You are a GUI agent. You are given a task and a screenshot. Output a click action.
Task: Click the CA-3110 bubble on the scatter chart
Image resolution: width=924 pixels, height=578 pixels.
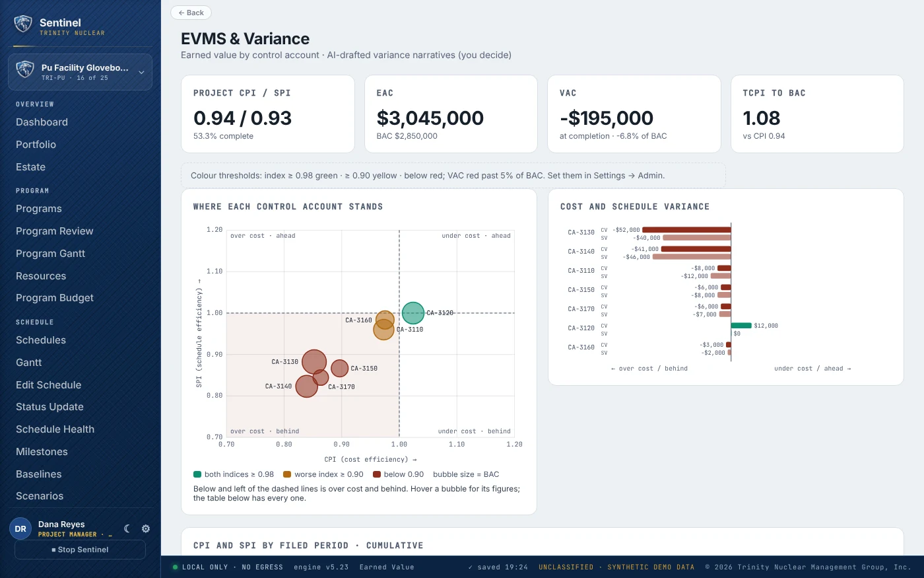click(x=383, y=330)
